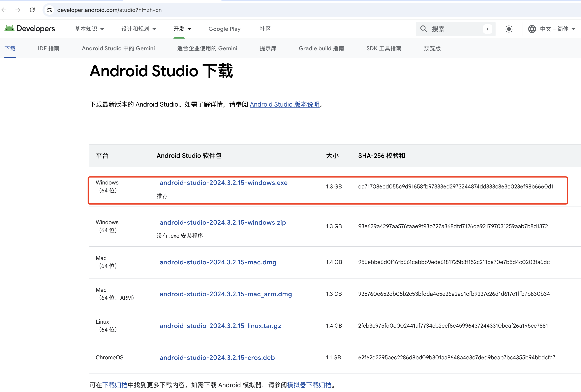Expand the 设计和规划 dropdown menu

coord(139,29)
